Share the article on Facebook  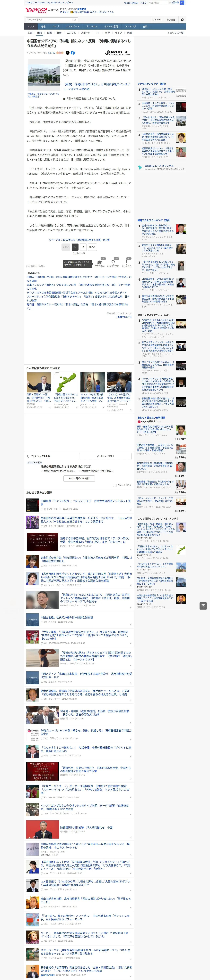[x=73, y=53]
